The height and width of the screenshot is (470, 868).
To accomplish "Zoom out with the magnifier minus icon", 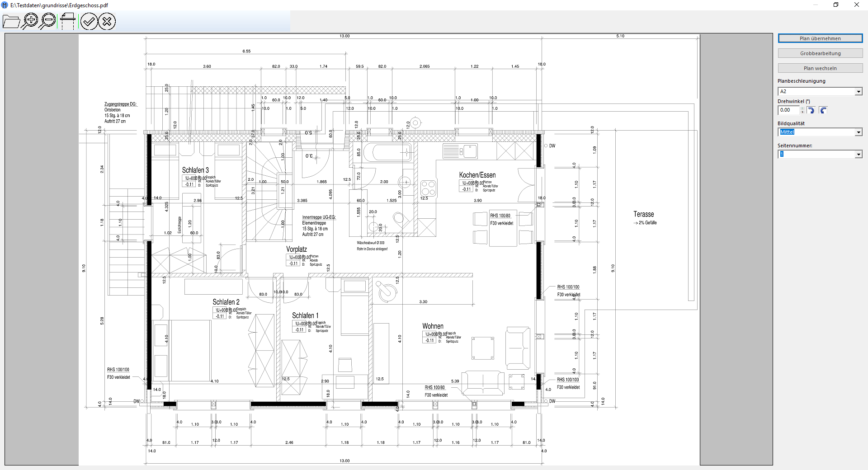I will 47,21.
